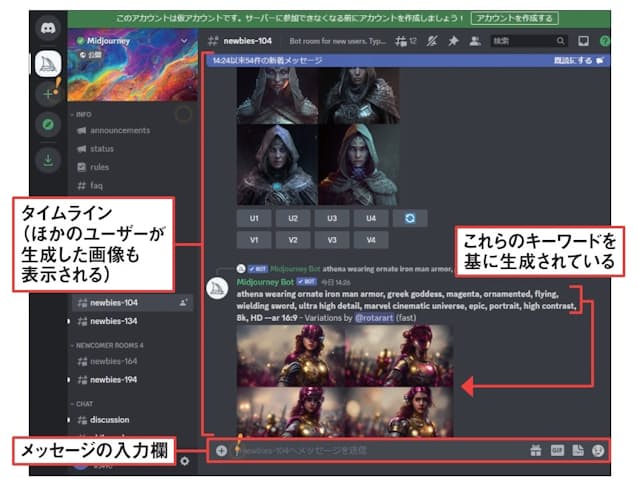Click 既読にする mark as read
Image resolution: width=638 pixels, height=479 pixels.
pos(578,60)
